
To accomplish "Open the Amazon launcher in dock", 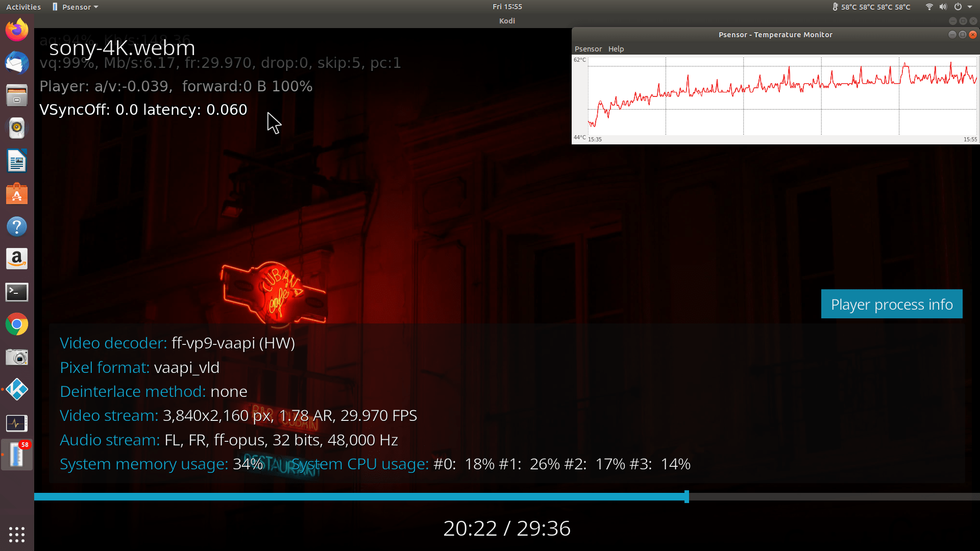I will [x=17, y=259].
